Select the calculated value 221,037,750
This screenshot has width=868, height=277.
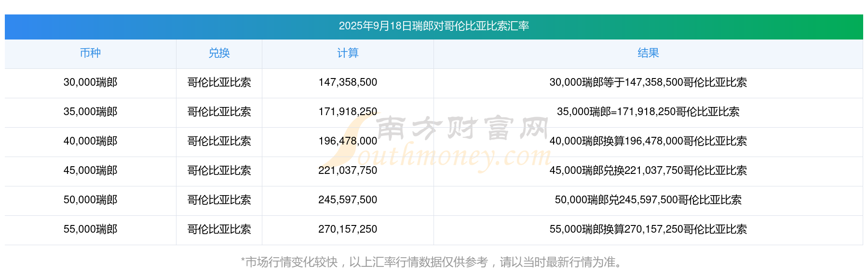point(348,171)
